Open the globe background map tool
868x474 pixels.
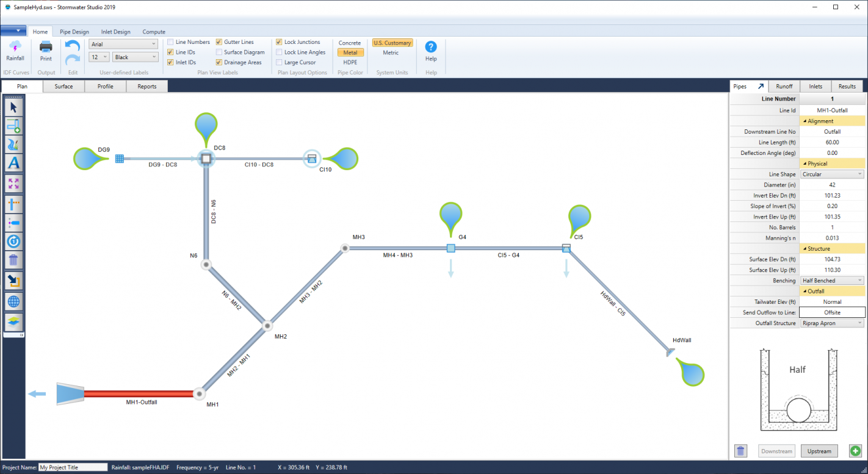tap(13, 301)
